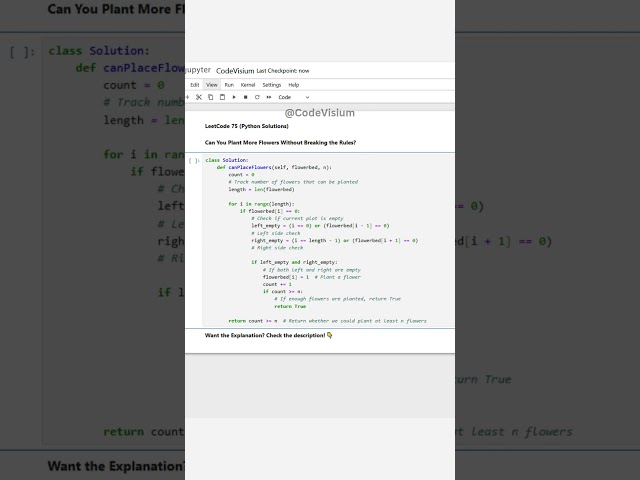Open the Kernel menu
The width and height of the screenshot is (640, 480).
tap(248, 85)
